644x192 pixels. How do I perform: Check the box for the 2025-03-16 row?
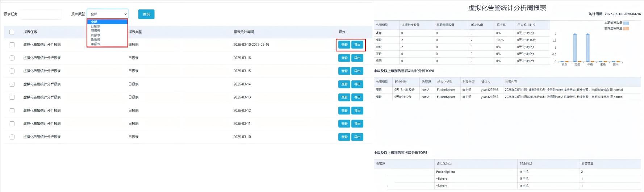12,58
